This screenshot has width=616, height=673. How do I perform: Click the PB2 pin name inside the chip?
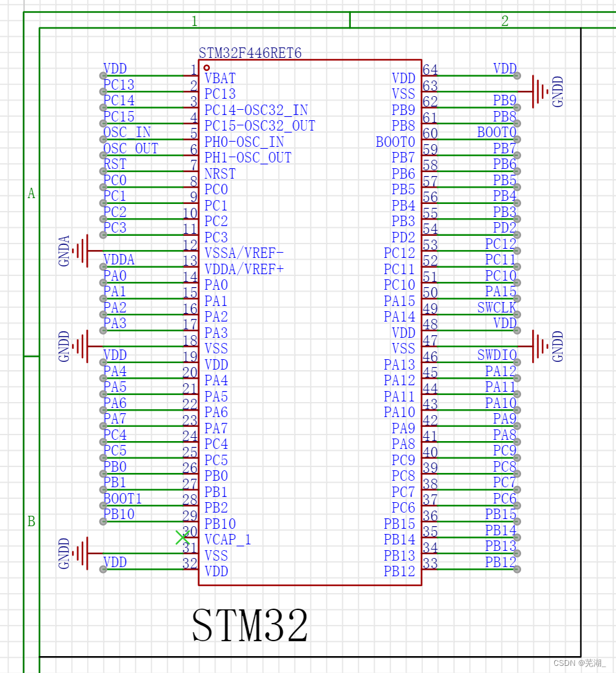(216, 507)
